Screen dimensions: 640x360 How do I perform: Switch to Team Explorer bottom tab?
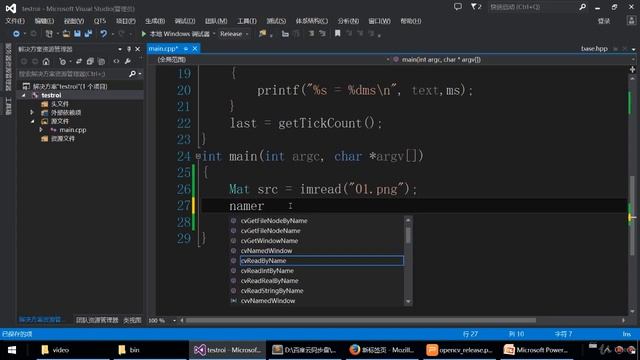coord(97,320)
